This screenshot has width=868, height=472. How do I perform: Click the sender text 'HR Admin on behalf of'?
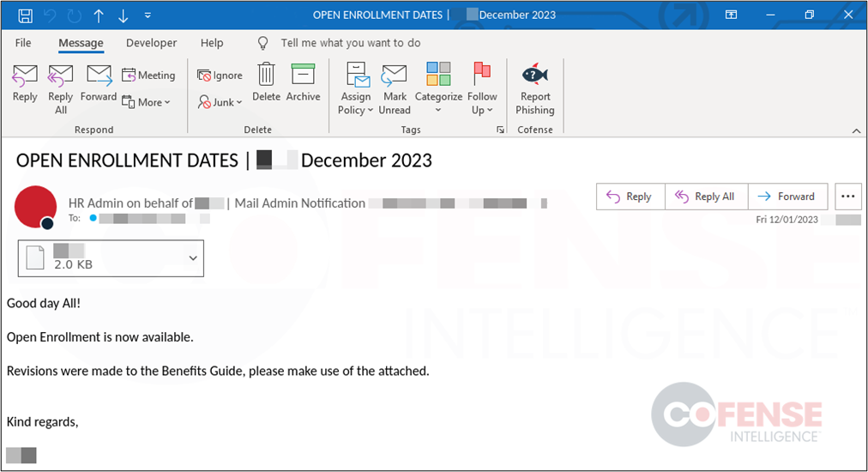130,203
